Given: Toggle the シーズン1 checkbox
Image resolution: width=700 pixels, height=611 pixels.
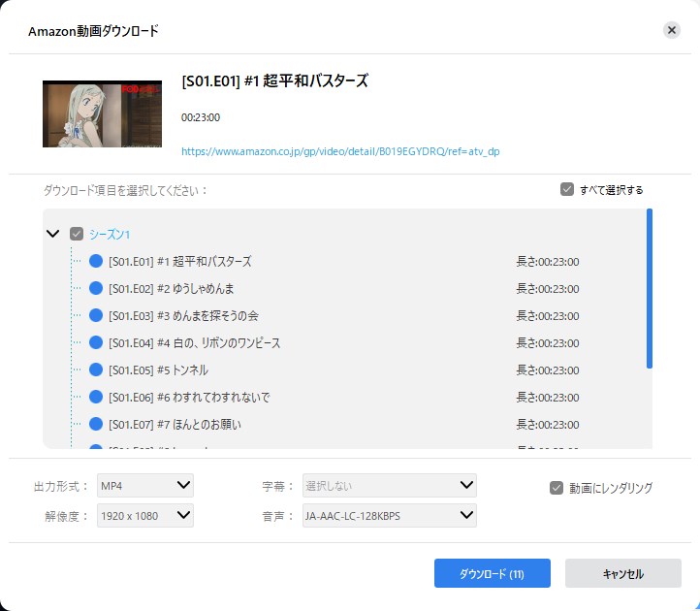Looking at the screenshot, I should click(77, 234).
